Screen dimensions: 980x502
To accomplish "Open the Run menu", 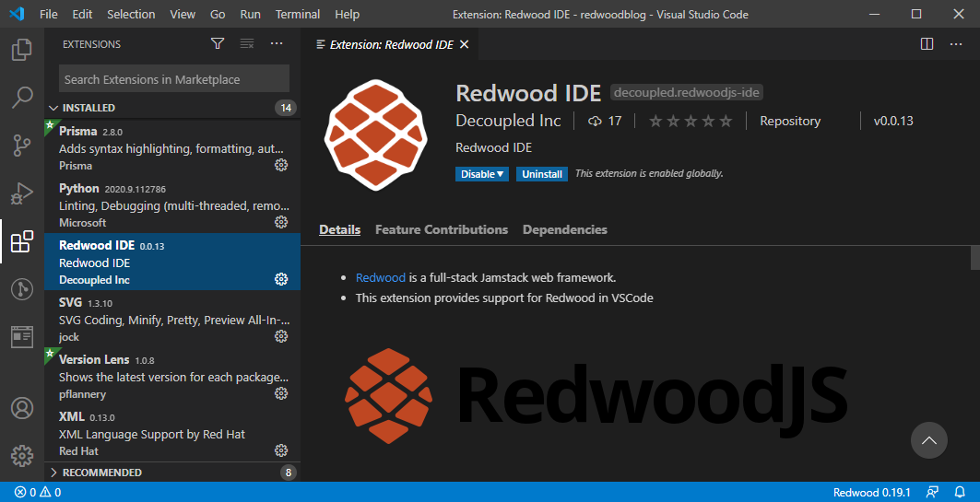I will tap(250, 14).
